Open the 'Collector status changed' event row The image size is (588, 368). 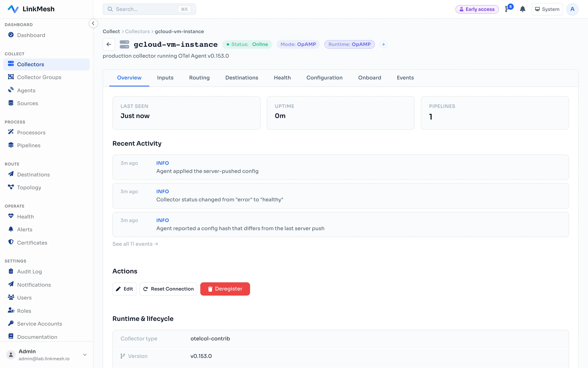click(x=340, y=196)
